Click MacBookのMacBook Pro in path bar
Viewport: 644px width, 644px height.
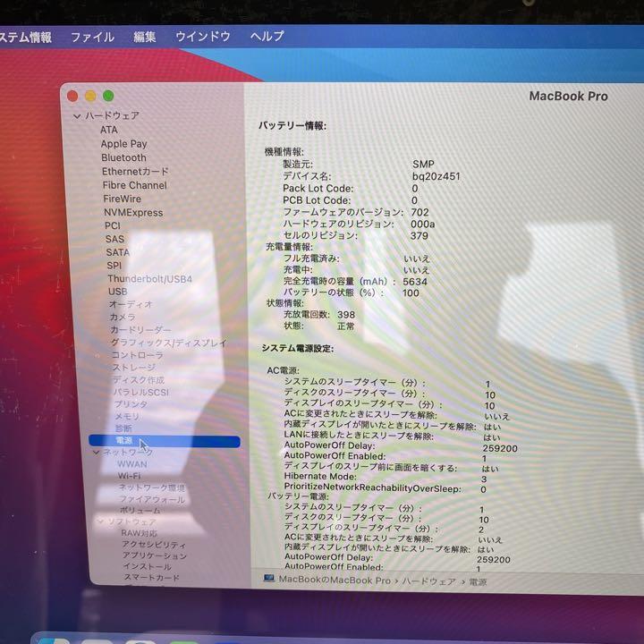pos(335,580)
